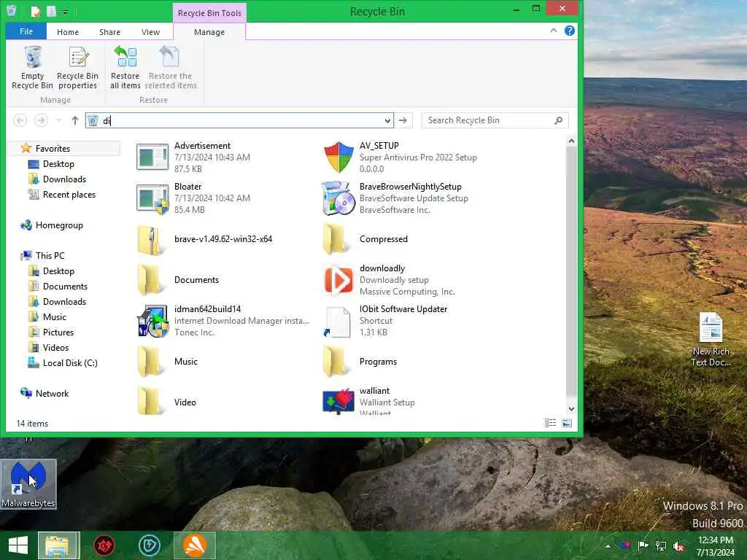Click muted volume tray icon
The width and height of the screenshot is (747, 560).
678,545
